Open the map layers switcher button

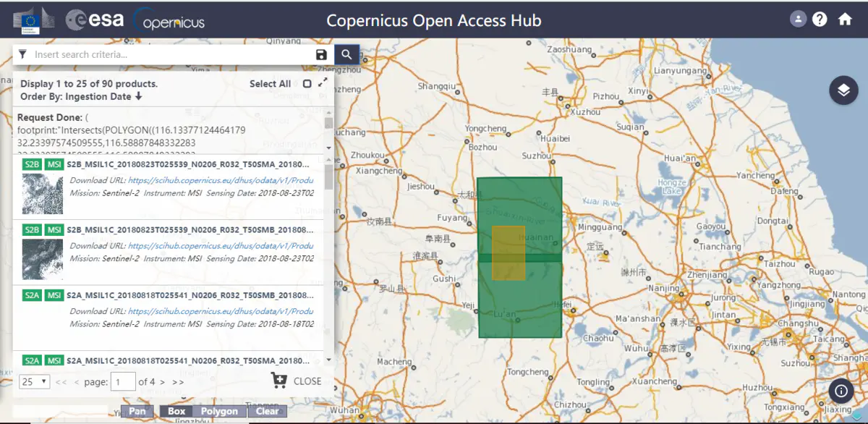(843, 90)
